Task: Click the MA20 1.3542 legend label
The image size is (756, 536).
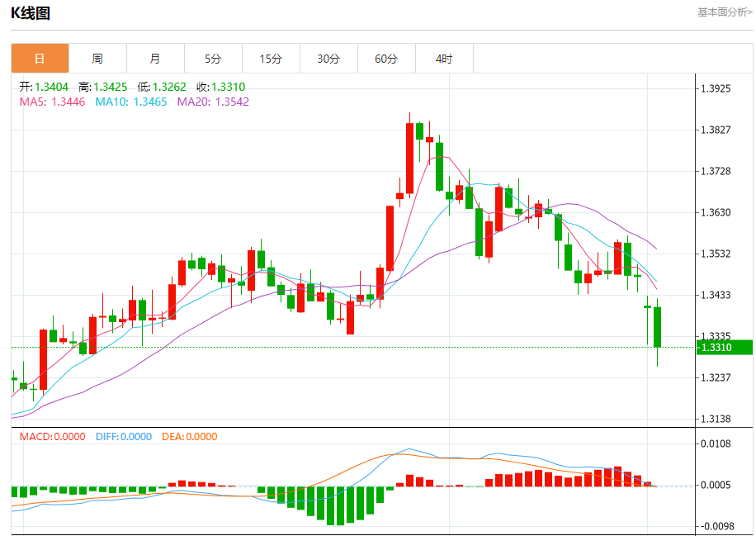Action: 213,102
